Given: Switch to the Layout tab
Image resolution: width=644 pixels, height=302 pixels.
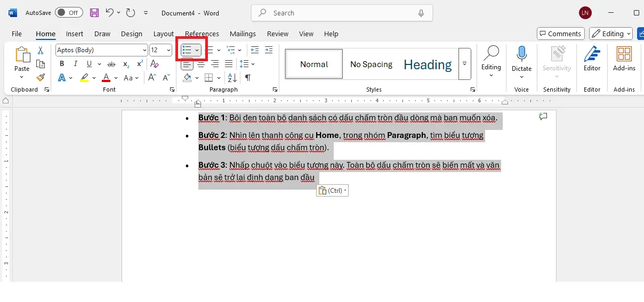Looking at the screenshot, I should pyautogui.click(x=164, y=34).
